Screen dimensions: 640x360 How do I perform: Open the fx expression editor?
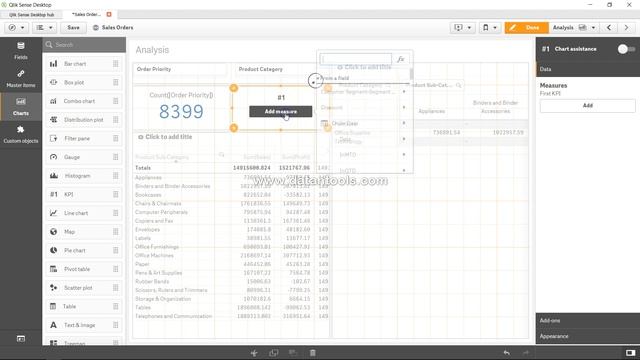click(x=400, y=59)
